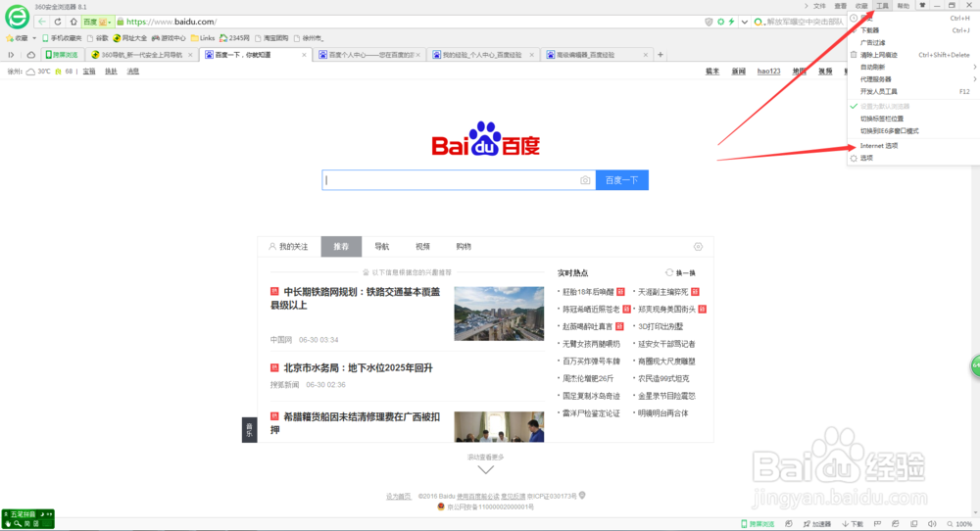Viewport: 980px width, 531px height.
Task: Expand the address bar history dropdown
Action: (745, 22)
